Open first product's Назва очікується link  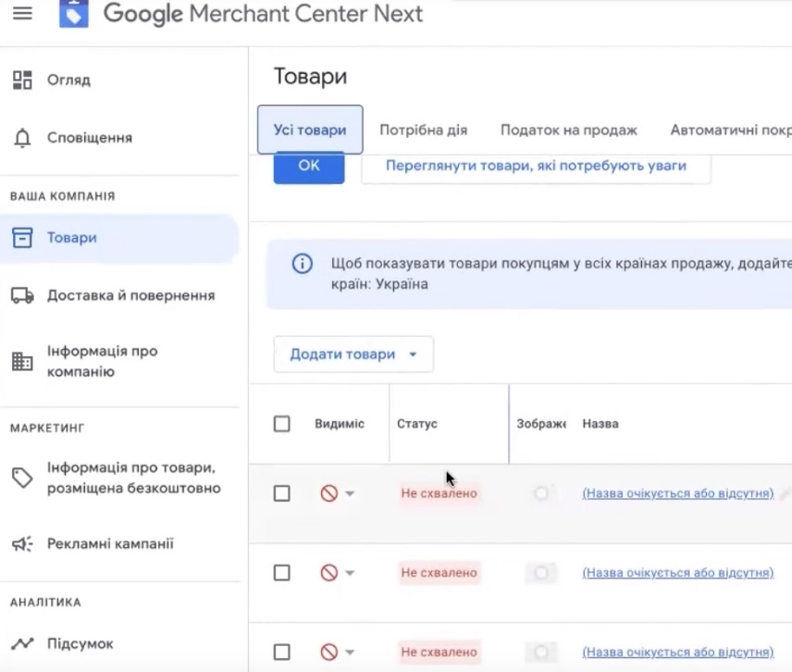[677, 493]
